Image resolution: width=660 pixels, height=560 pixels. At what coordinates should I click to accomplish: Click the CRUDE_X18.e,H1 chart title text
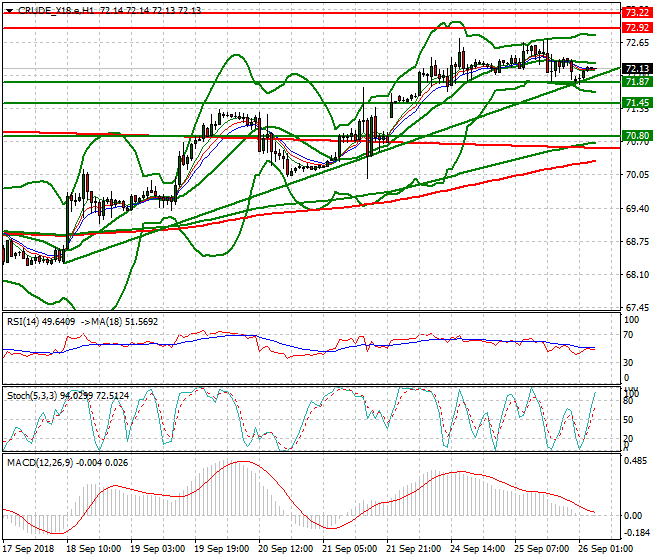[x=56, y=11]
